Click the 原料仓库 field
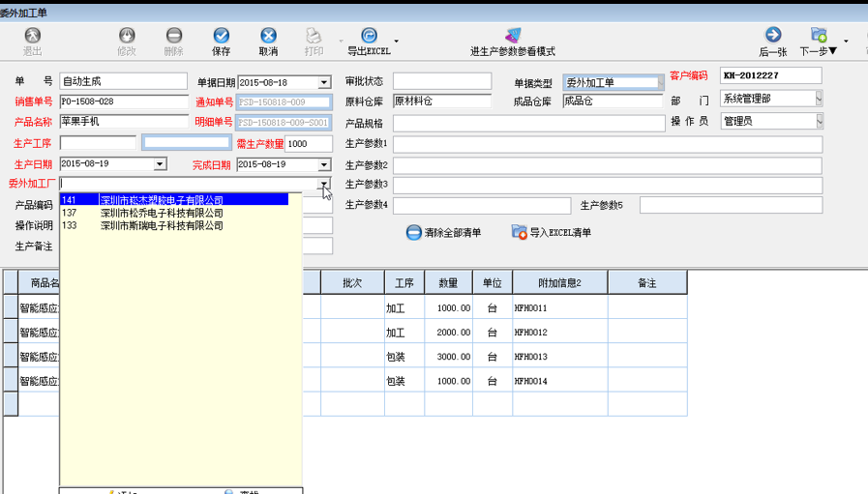 442,102
